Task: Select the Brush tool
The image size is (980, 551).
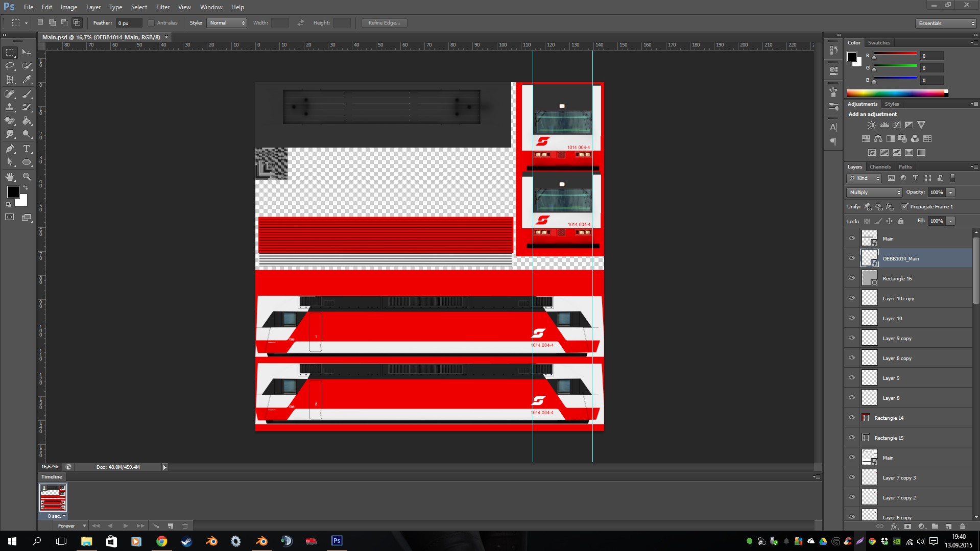Action: coord(27,94)
